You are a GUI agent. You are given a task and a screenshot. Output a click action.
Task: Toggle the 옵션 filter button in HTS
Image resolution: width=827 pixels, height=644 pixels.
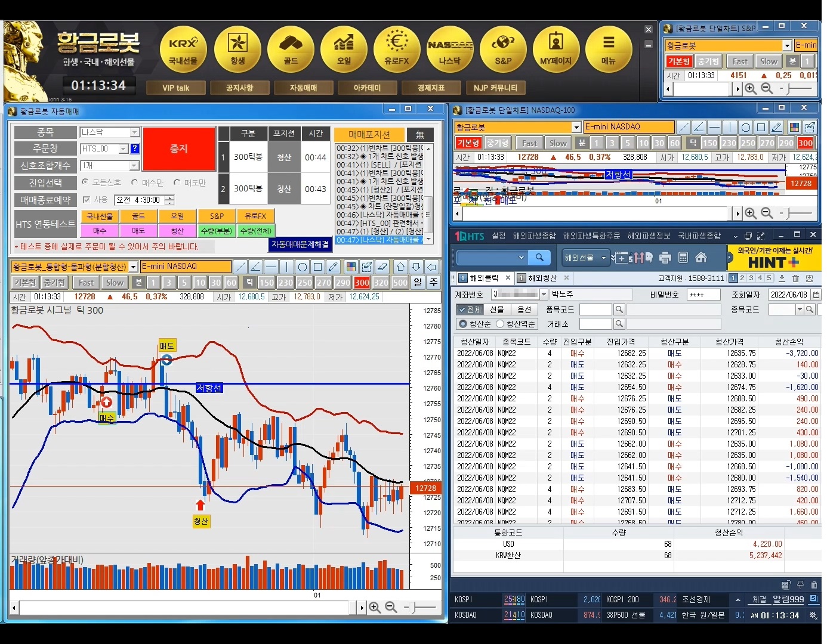pos(524,309)
